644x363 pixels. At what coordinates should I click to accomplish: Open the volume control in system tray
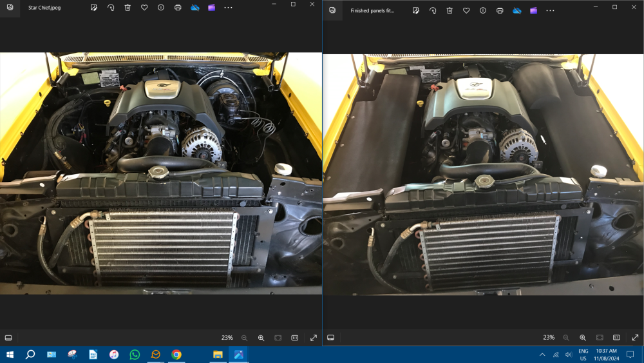[569, 355]
